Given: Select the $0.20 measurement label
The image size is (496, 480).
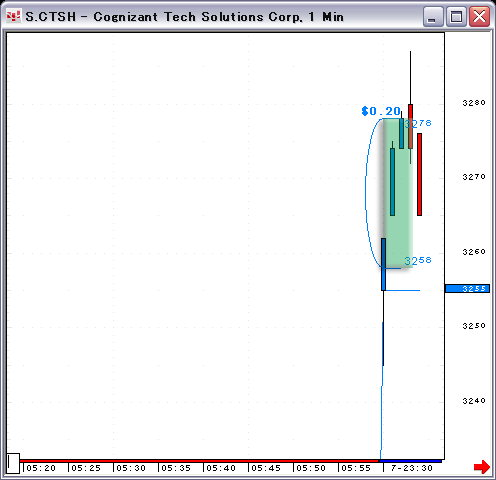Looking at the screenshot, I should [381, 111].
